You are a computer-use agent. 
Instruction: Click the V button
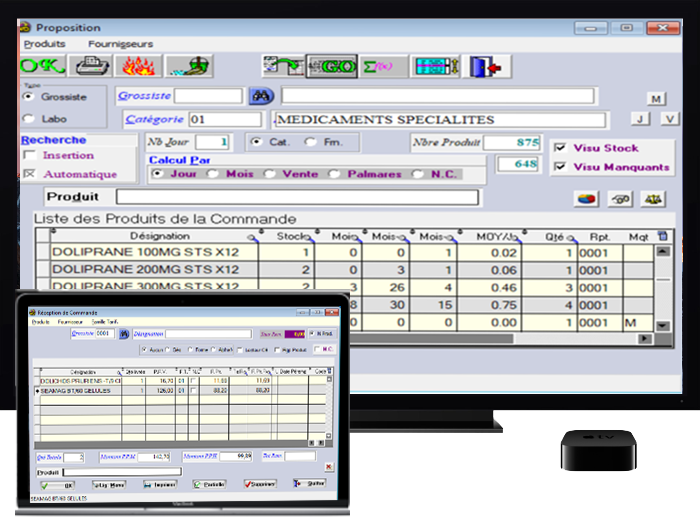(x=670, y=119)
